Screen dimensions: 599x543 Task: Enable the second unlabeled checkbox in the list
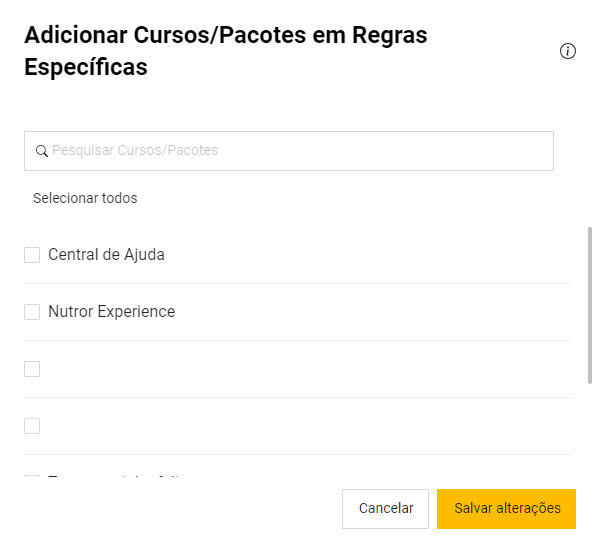32,426
